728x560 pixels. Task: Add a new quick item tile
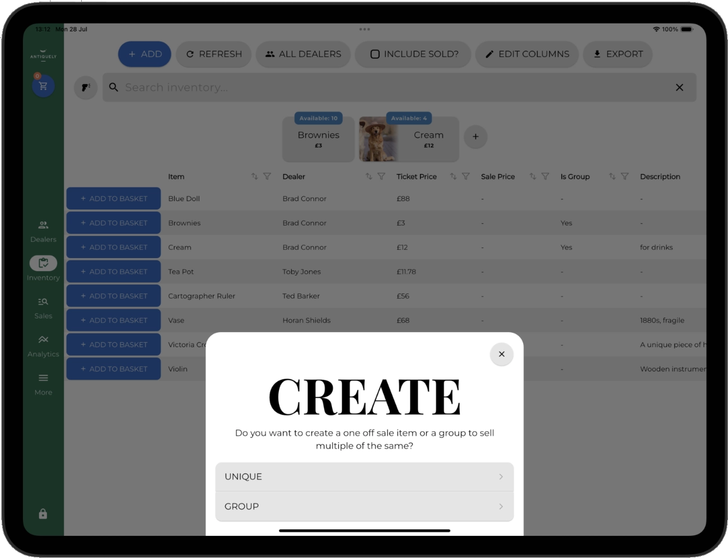[x=475, y=137]
